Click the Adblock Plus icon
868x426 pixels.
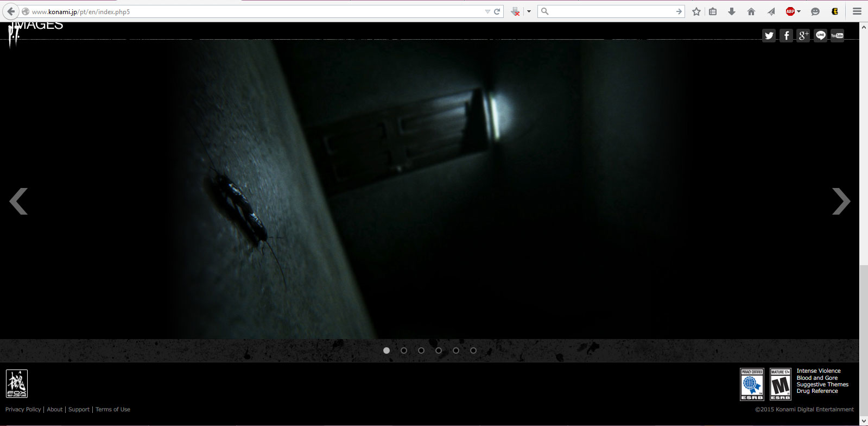click(x=790, y=11)
